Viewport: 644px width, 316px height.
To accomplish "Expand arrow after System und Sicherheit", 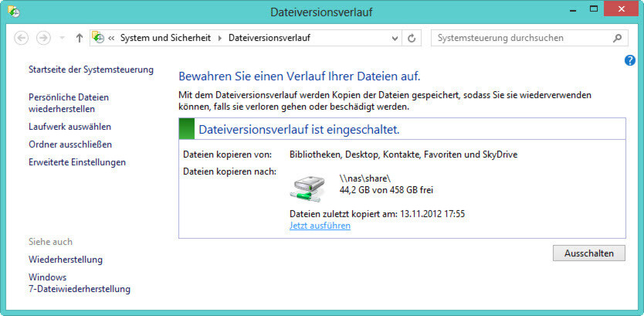I will tap(219, 38).
